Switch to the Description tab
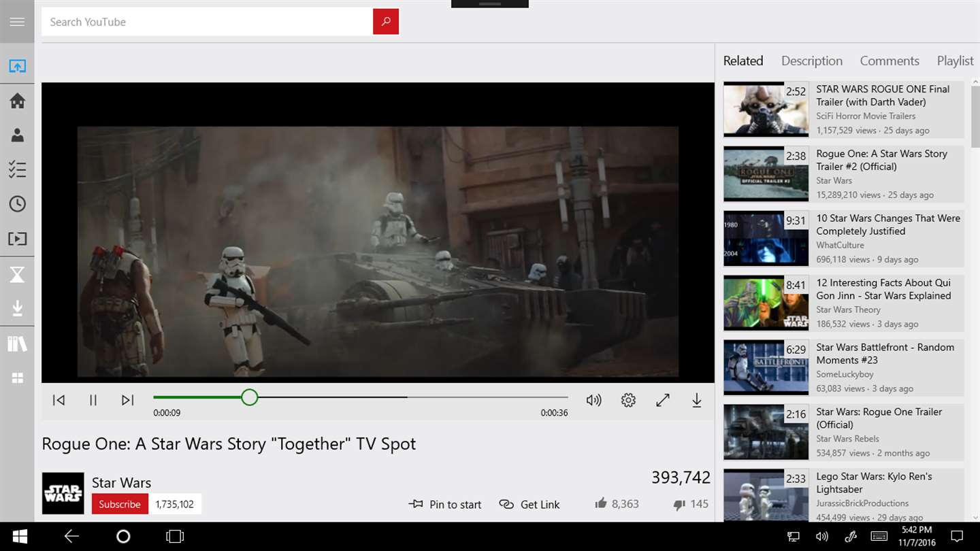Image resolution: width=980 pixels, height=551 pixels. 812,61
